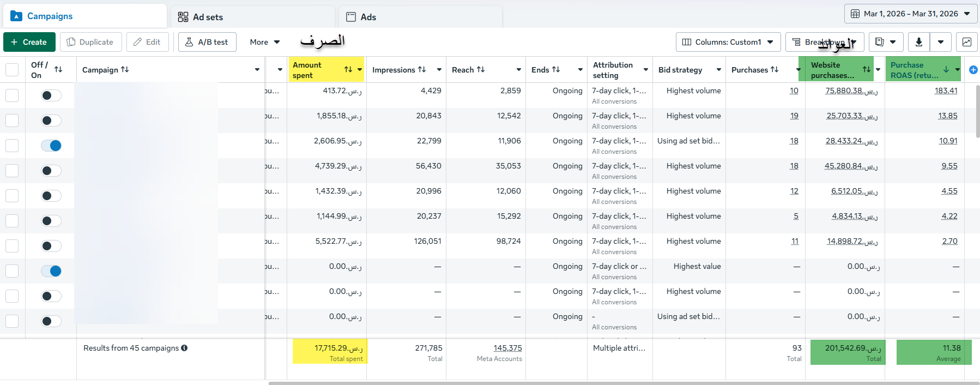Viewport: 980px width, 385px height.
Task: Sort by the Reach column arrows
Action: pos(481,70)
